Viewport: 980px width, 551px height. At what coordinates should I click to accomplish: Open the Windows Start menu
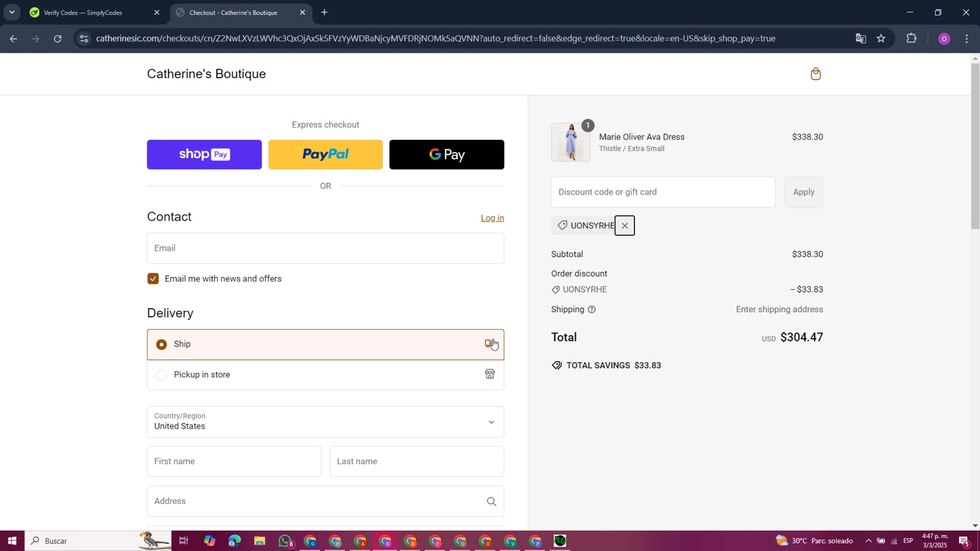12,541
